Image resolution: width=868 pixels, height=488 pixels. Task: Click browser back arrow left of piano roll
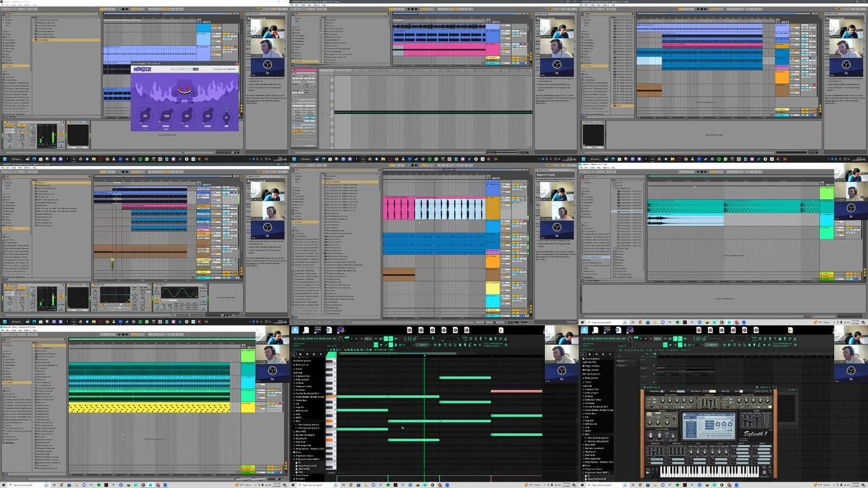293,354
